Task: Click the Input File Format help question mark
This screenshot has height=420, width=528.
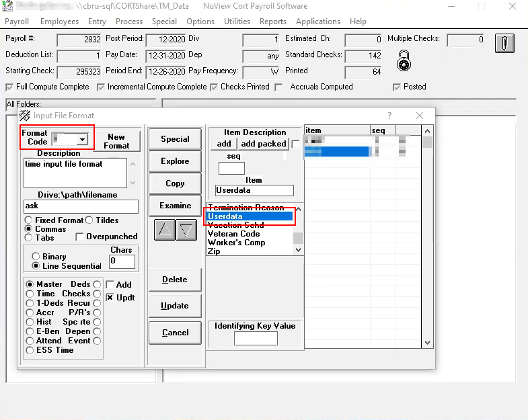Action: 389,116
